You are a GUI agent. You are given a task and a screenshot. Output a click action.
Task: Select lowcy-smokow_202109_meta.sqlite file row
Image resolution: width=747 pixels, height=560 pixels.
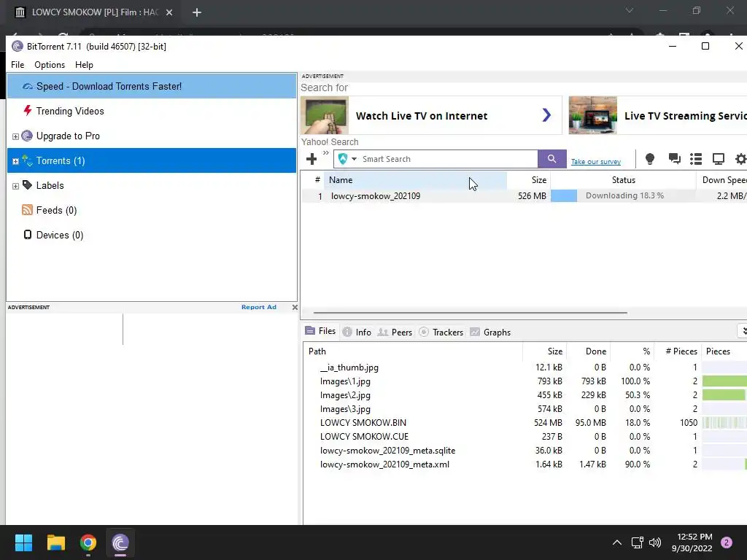[x=525, y=451]
